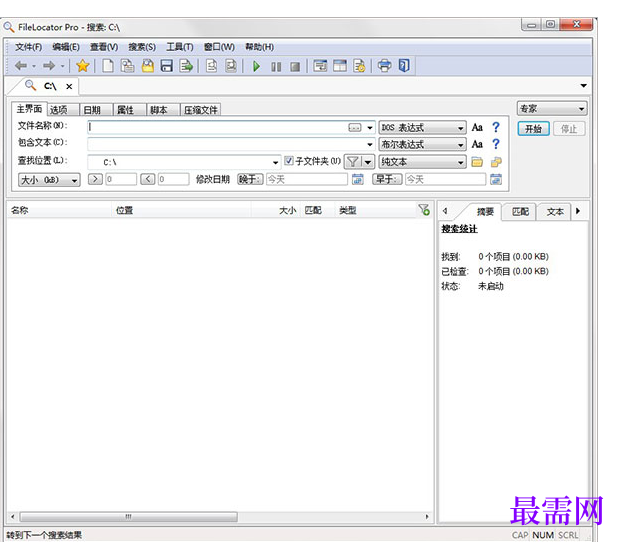Image resolution: width=622 pixels, height=542 pixels.
Task: Click the right arrow of summary tabs
Action: pyautogui.click(x=578, y=211)
